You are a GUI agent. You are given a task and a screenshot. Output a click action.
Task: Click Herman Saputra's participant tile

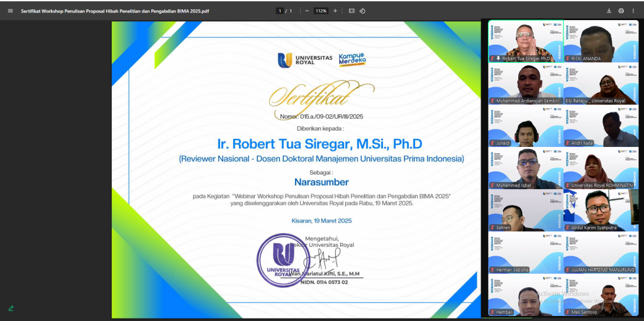525,252
